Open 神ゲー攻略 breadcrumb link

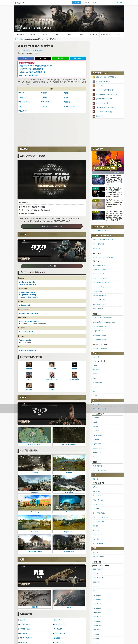coord(18,39)
